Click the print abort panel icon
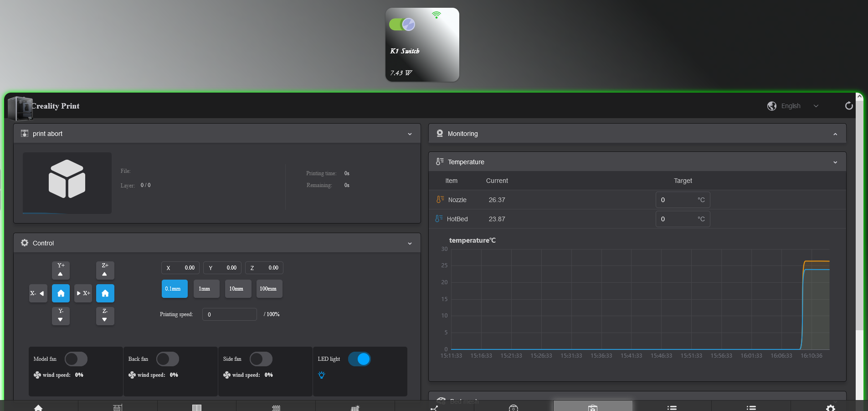Viewport: 868px width, 411px height. click(x=25, y=133)
